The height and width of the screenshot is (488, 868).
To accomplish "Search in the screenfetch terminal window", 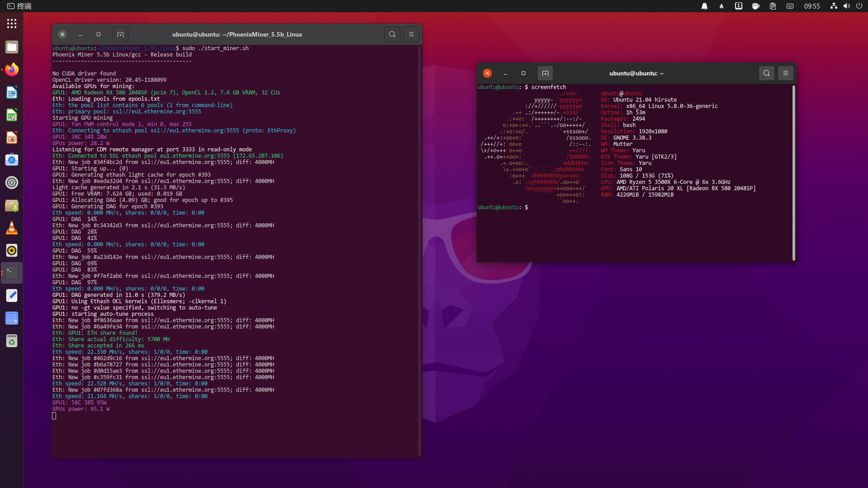I will 767,73.
